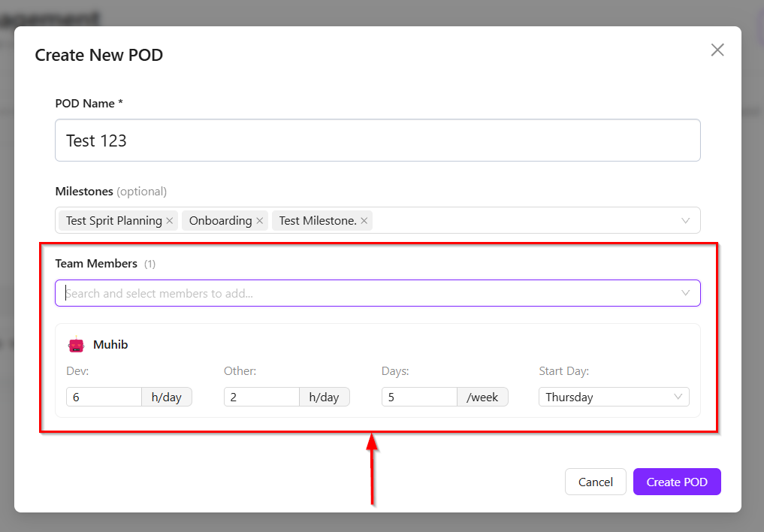Edit the Days per week field
This screenshot has height=532, width=764.
click(x=419, y=397)
